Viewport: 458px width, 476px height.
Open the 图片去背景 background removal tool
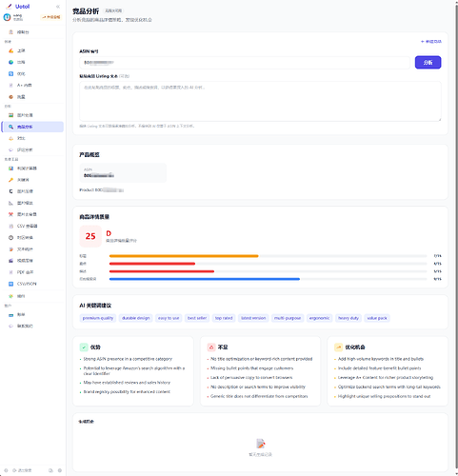[32, 214]
